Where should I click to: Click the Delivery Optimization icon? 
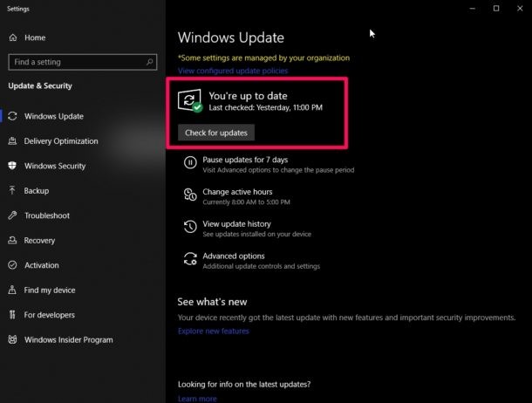[x=12, y=140]
